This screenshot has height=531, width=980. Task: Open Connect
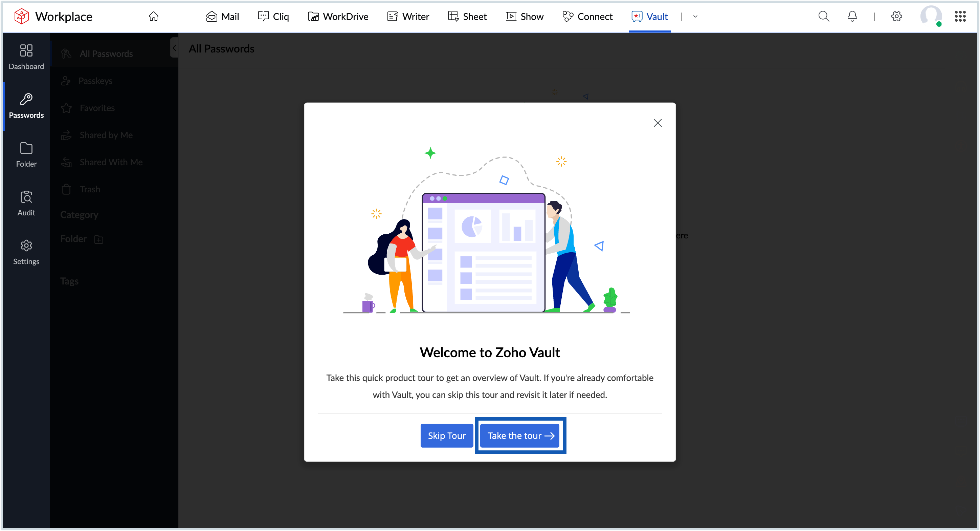click(587, 16)
